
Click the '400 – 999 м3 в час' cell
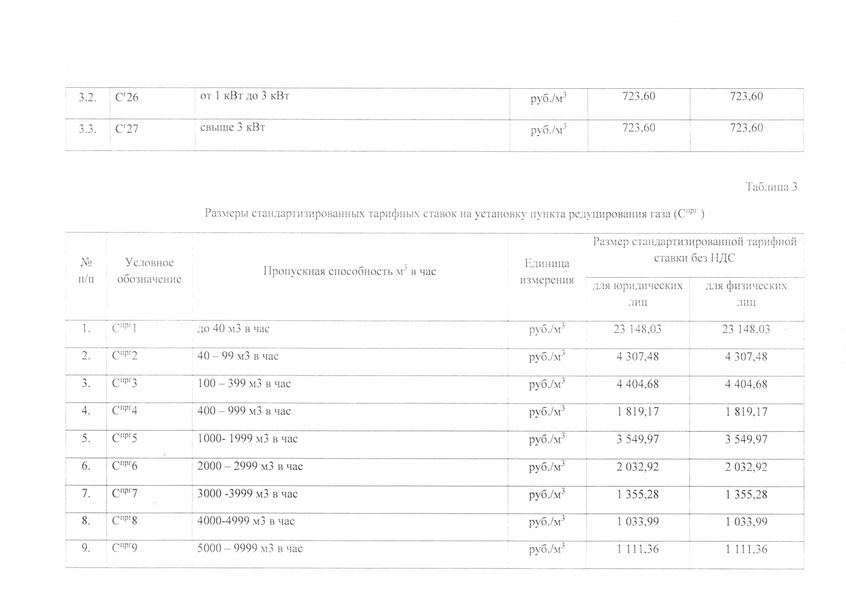tap(244, 411)
